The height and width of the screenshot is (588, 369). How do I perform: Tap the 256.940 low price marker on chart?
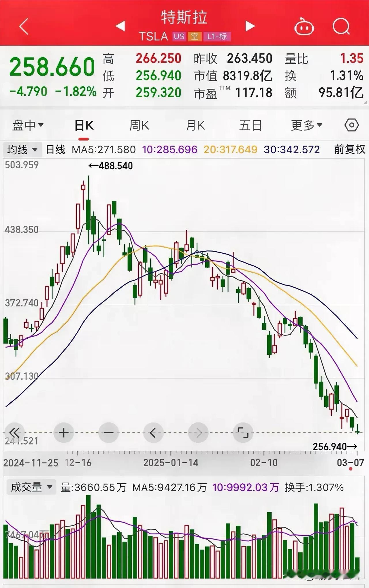click(x=335, y=447)
